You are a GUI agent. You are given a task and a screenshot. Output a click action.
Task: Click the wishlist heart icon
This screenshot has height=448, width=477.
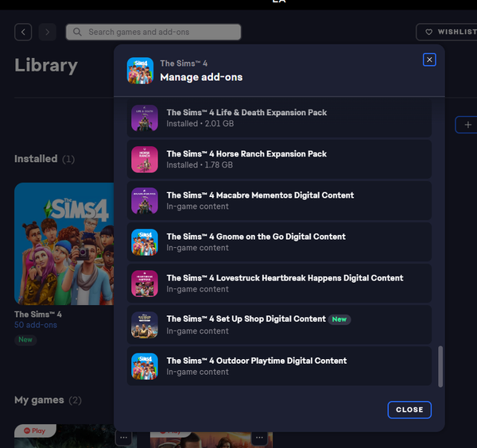coord(429,32)
